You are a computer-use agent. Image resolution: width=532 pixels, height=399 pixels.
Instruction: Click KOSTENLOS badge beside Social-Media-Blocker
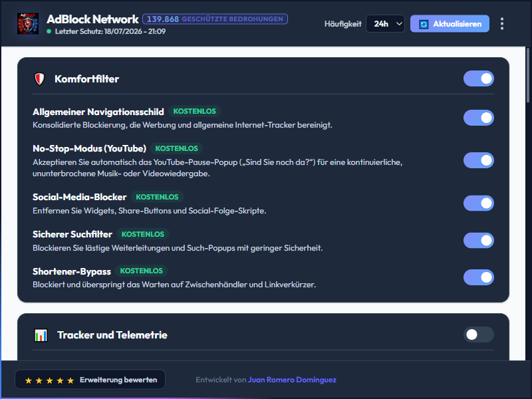(157, 197)
